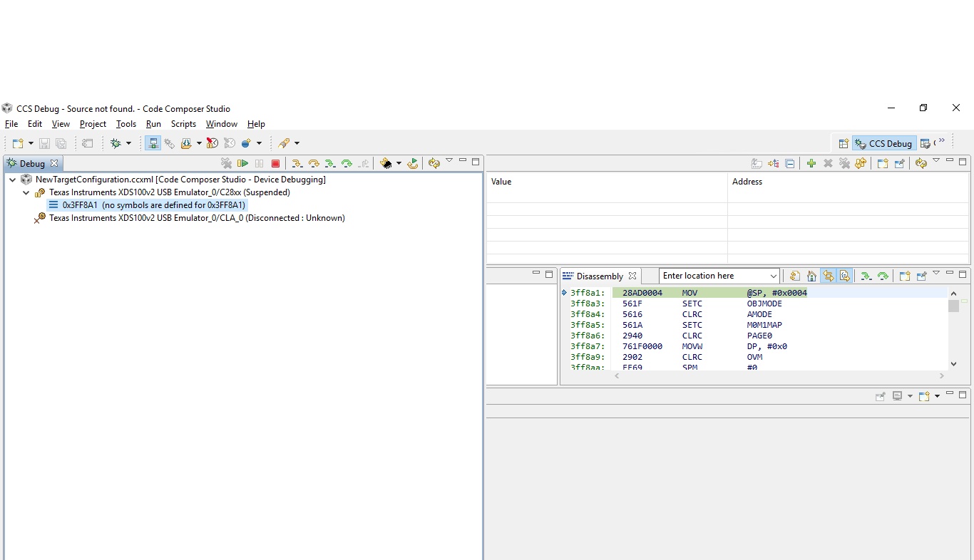Viewport: 974px width, 560px height.
Task: Click the Open Perspective icon
Action: coord(844,143)
